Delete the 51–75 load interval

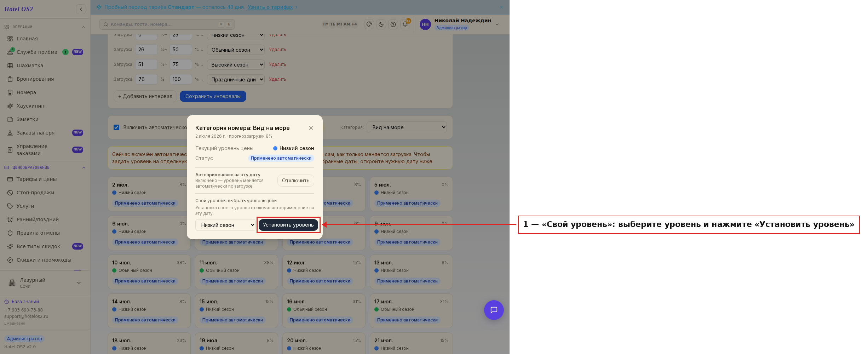[x=277, y=64]
